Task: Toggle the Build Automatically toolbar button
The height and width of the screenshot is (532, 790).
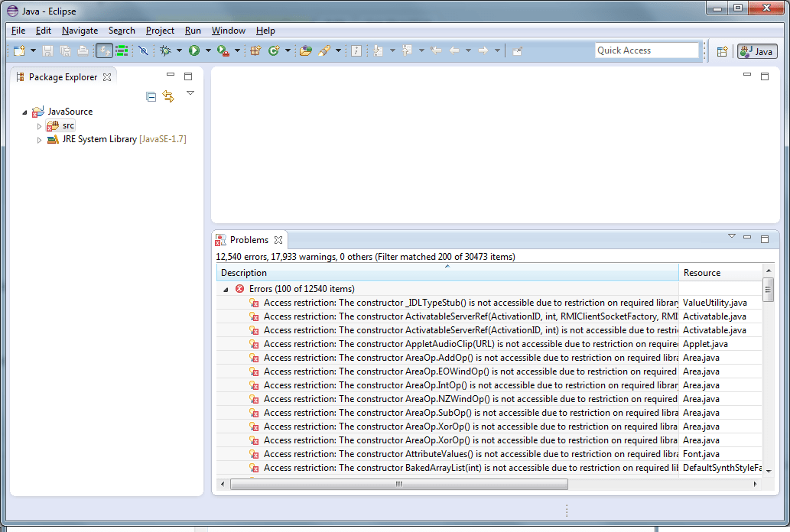Action: coord(104,50)
